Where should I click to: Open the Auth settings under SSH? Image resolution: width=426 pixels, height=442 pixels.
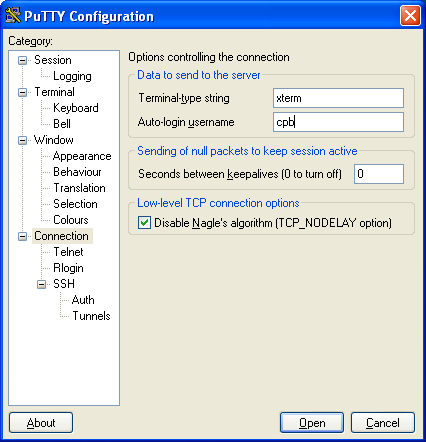pos(83,300)
